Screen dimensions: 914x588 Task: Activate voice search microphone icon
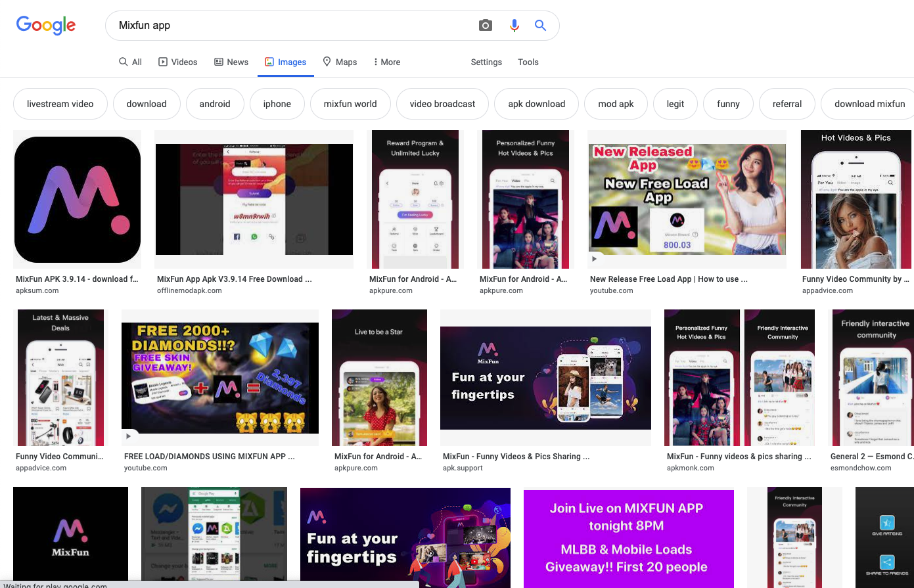pos(514,26)
